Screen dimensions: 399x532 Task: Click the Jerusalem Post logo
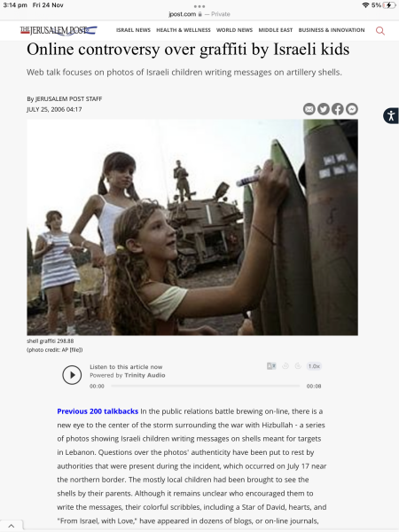59,30
